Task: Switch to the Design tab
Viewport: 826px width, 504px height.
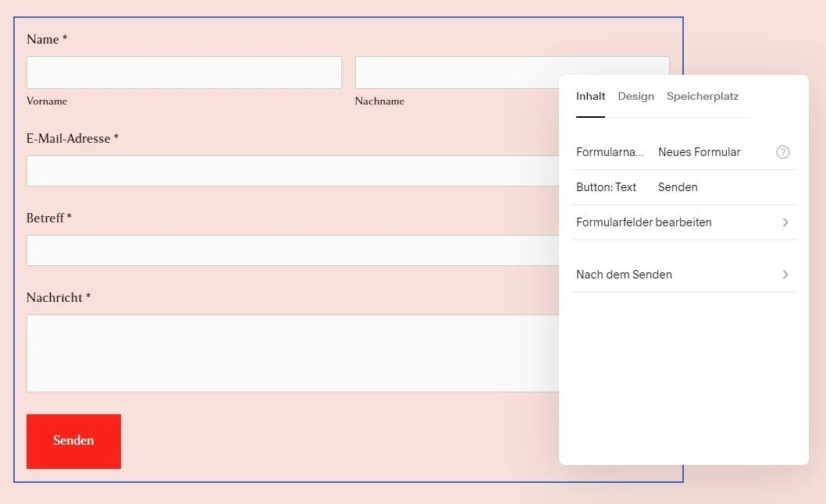Action: pyautogui.click(x=636, y=97)
